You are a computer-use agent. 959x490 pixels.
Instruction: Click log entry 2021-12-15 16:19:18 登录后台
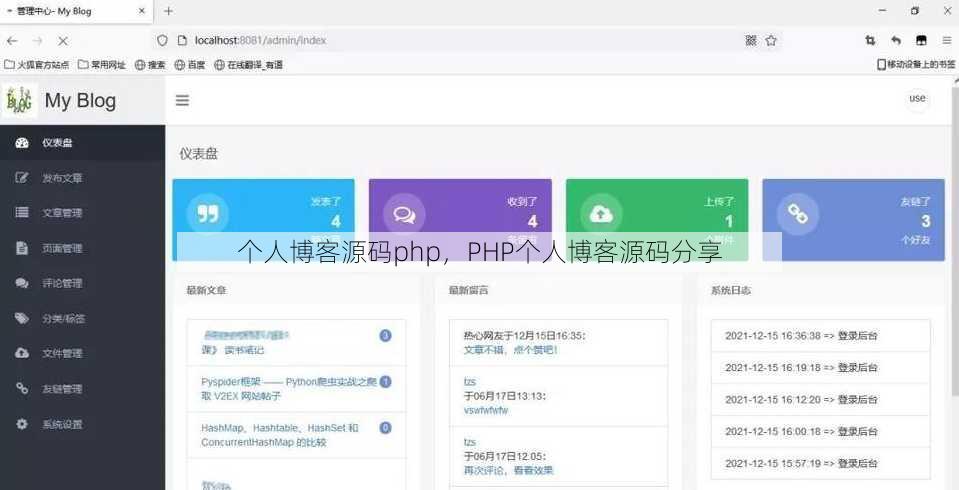pyautogui.click(x=820, y=368)
